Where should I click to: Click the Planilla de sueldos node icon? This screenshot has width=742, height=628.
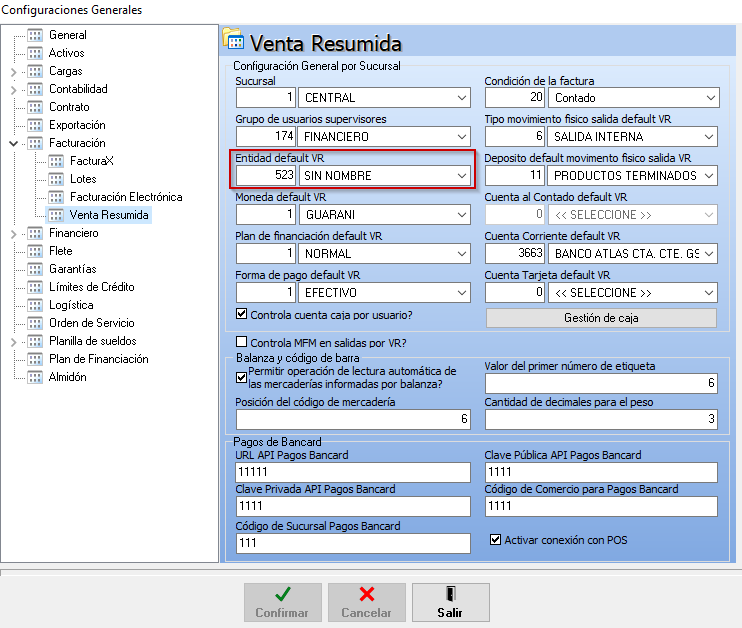tap(35, 341)
